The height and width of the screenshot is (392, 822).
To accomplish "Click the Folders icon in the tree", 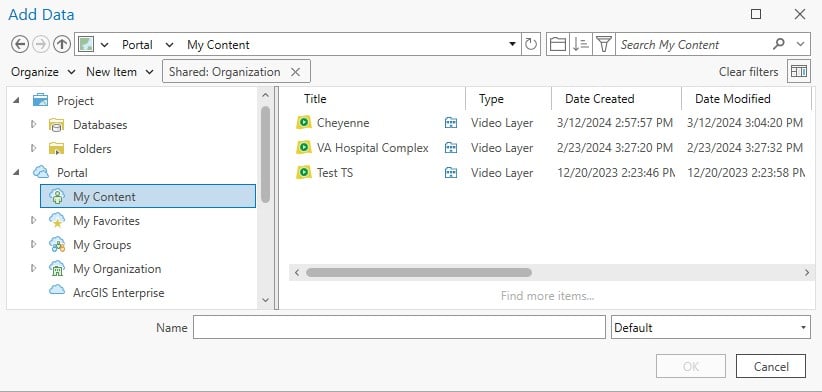I will point(56,148).
